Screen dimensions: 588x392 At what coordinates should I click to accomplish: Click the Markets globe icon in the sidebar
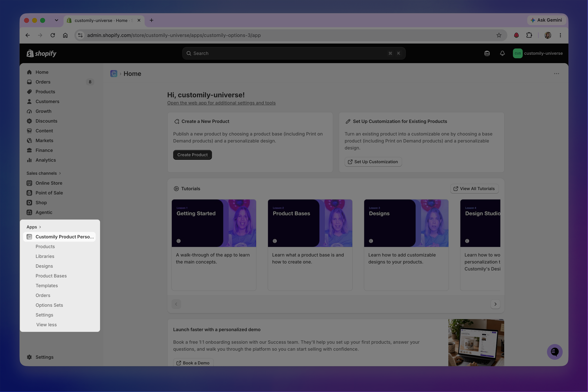[29, 141]
